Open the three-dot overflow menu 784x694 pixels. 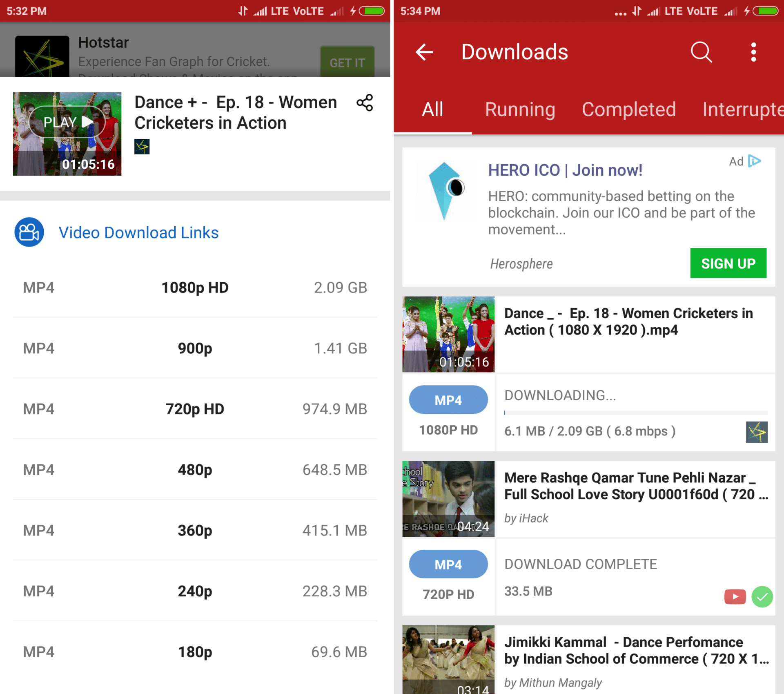click(753, 52)
